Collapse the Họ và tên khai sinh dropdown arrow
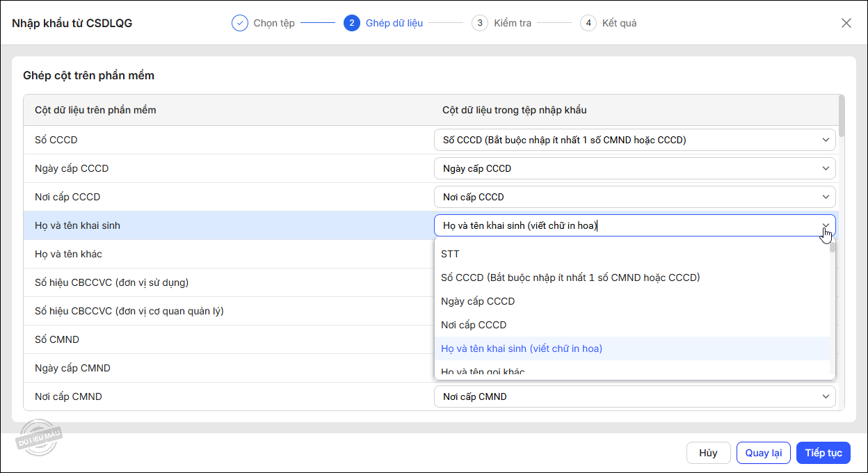The height and width of the screenshot is (473, 868). click(x=826, y=225)
